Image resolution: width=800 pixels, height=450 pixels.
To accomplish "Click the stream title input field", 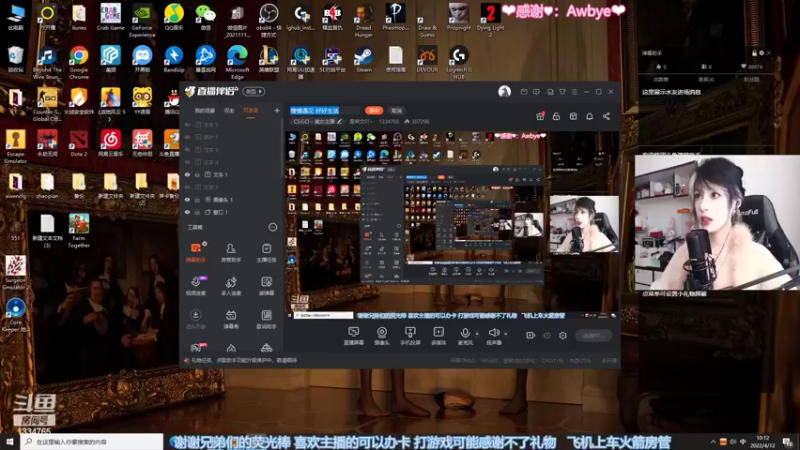I will click(325, 110).
